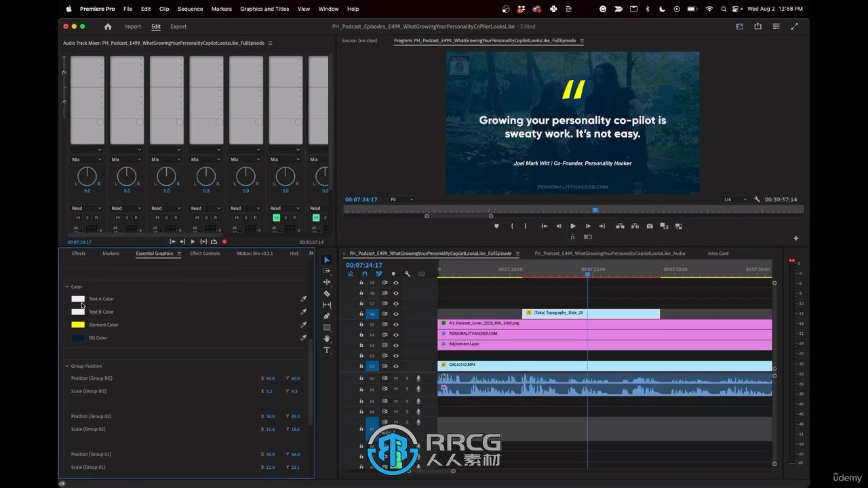This screenshot has width=868, height=488.
Task: Select the Pen tool
Action: 326,316
